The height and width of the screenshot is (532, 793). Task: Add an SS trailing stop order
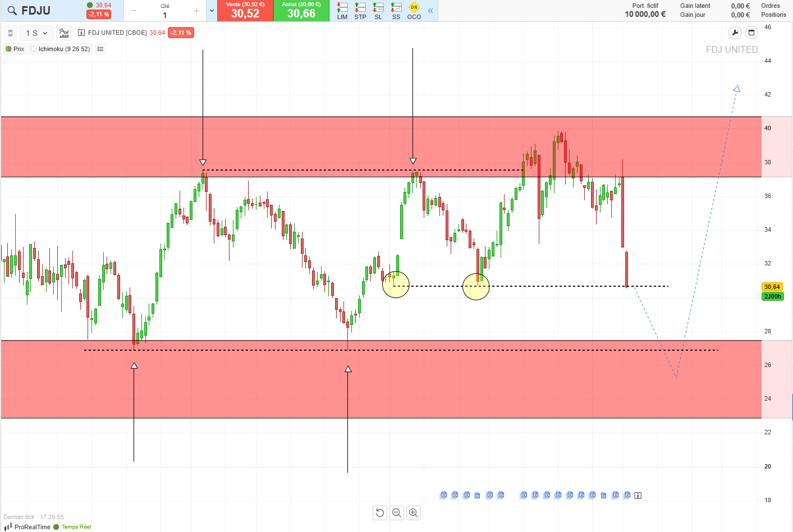[x=396, y=11]
